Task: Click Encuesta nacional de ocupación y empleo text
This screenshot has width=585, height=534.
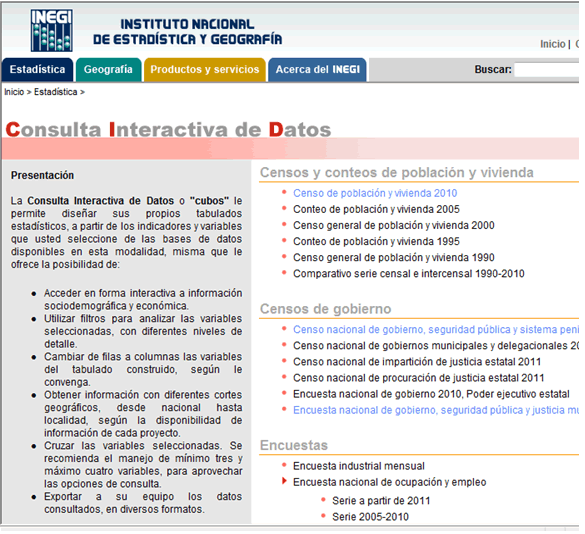Action: 390,482
